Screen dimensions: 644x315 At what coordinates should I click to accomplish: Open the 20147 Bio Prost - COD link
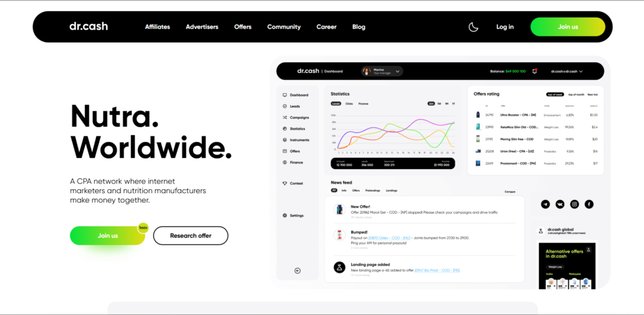pos(437,270)
